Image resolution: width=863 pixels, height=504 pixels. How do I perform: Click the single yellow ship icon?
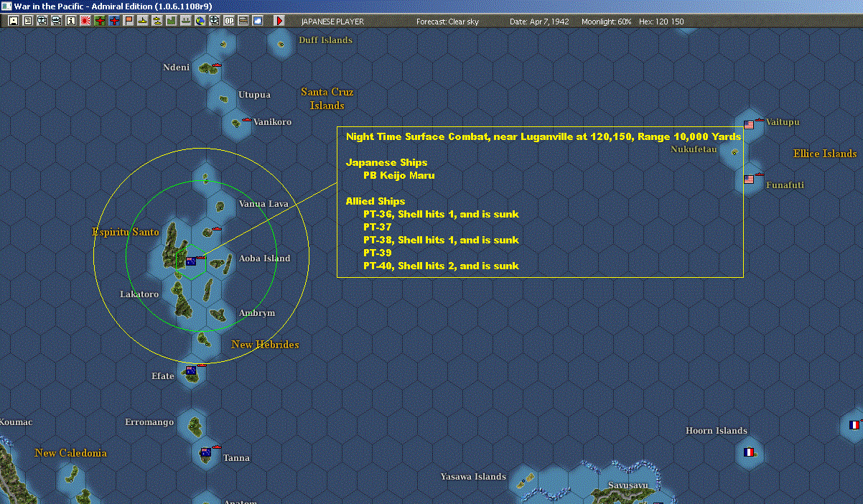144,21
